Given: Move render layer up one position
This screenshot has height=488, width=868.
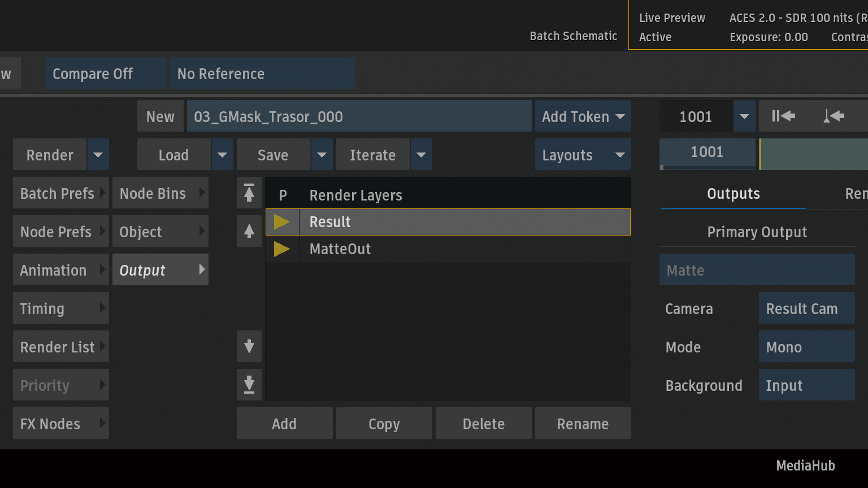Looking at the screenshot, I should pos(249,231).
